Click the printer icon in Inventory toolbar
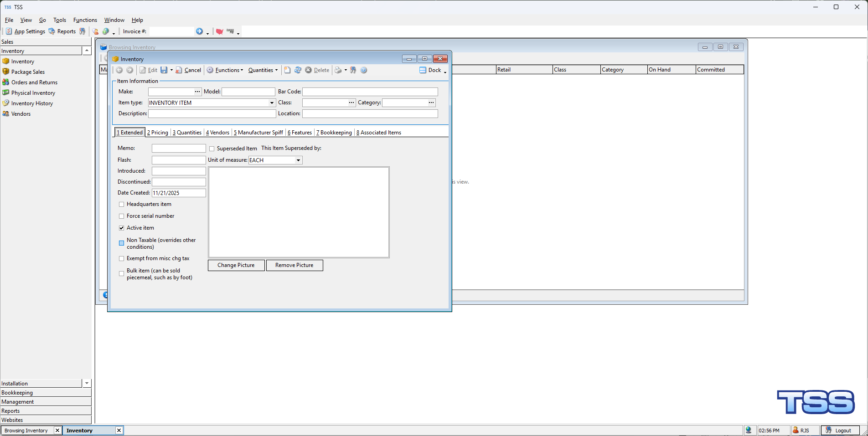This screenshot has width=868, height=436. coord(338,70)
